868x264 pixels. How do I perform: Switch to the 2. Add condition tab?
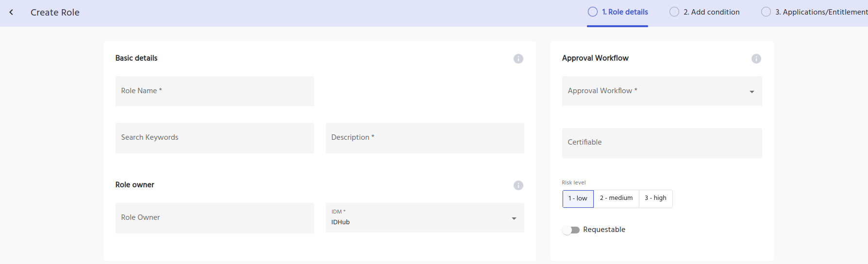pyautogui.click(x=711, y=12)
